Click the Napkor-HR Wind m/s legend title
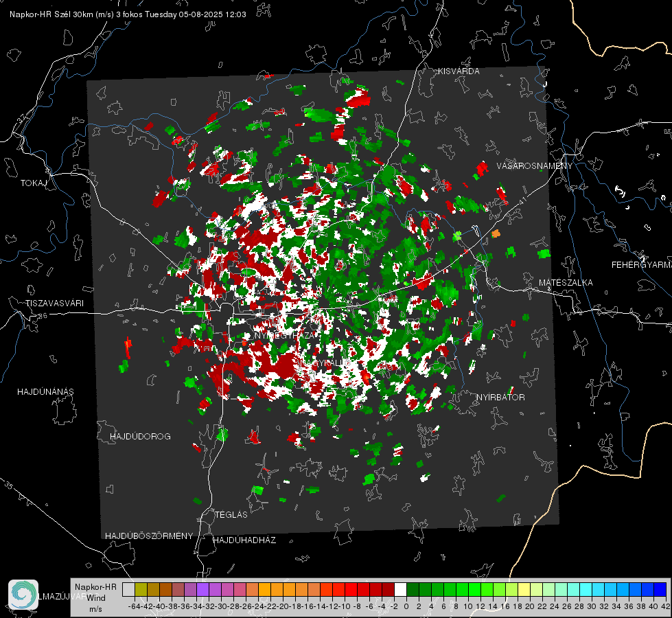 tap(95, 598)
